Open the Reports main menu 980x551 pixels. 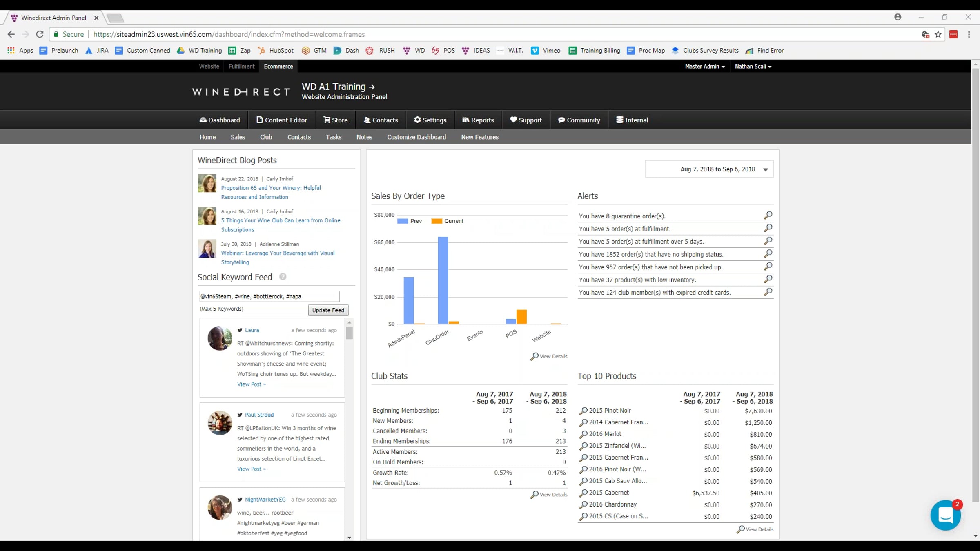click(478, 120)
